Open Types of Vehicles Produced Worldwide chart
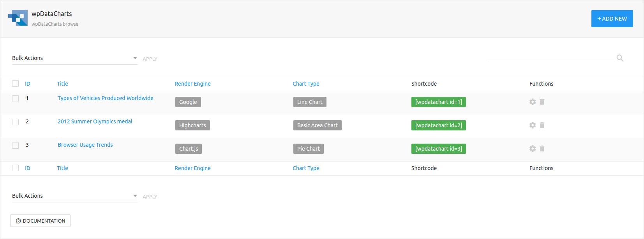644x239 pixels. tap(106, 98)
